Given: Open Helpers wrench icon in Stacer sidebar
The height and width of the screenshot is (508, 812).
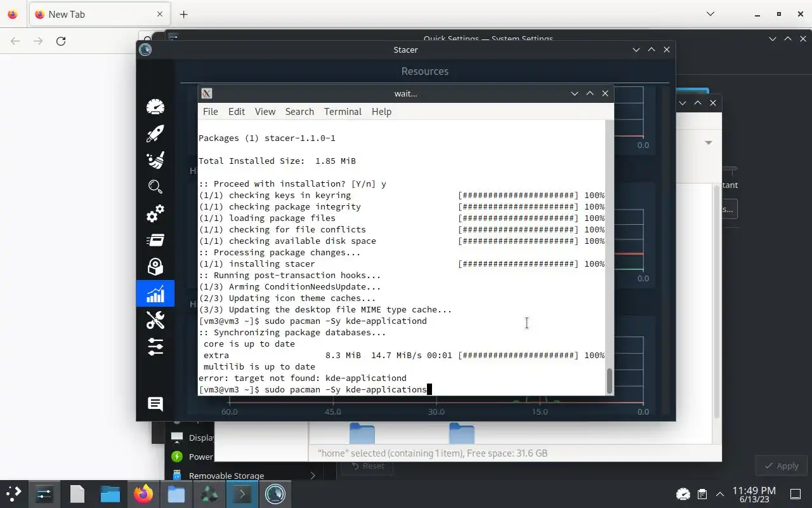Looking at the screenshot, I should pyautogui.click(x=155, y=320).
